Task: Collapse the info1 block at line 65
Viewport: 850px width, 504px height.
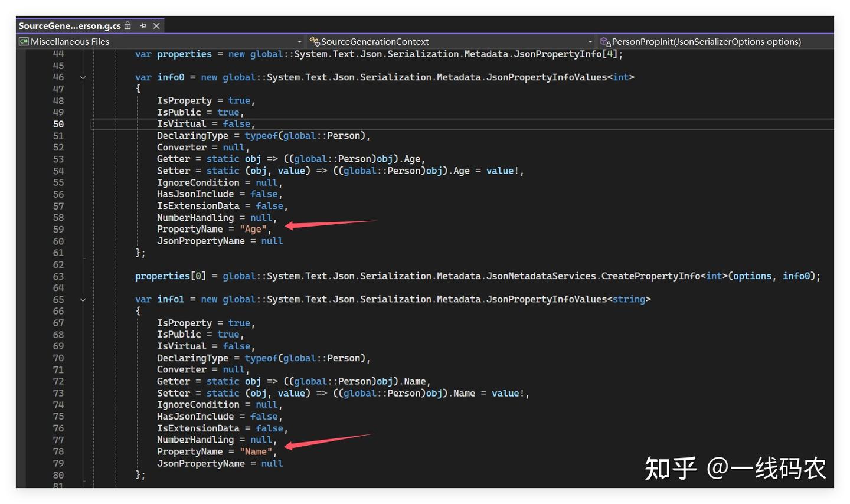Action: click(83, 300)
